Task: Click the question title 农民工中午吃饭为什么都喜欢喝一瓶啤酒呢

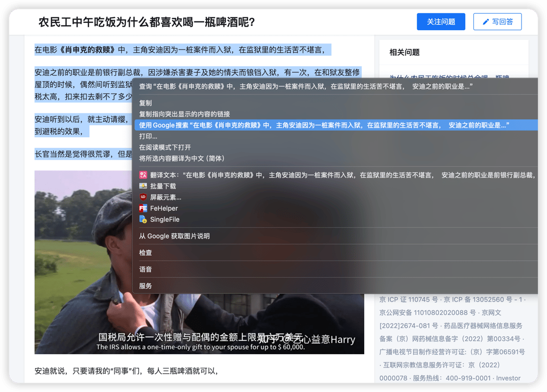Action: click(x=147, y=22)
